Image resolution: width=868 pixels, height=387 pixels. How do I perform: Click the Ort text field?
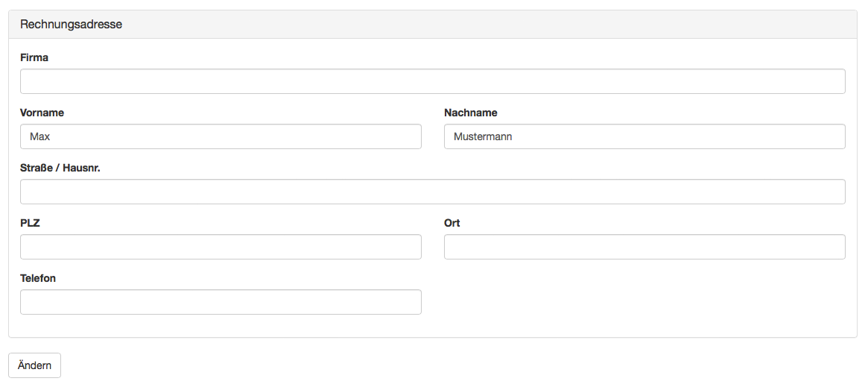pyautogui.click(x=644, y=247)
